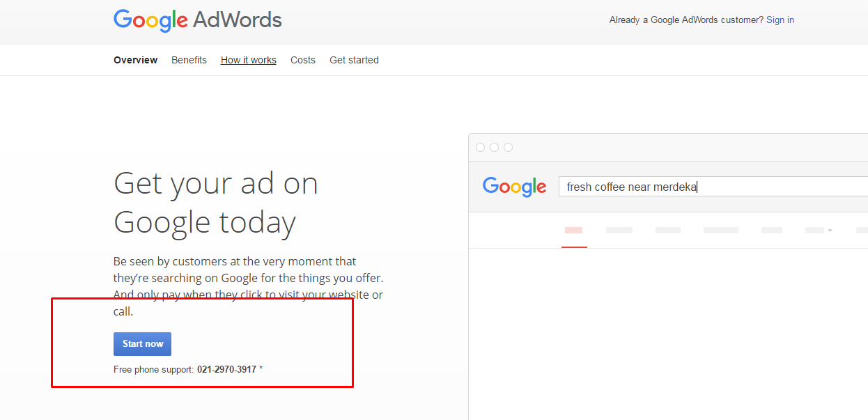Click the 'Free phone support:' label

[x=154, y=370]
